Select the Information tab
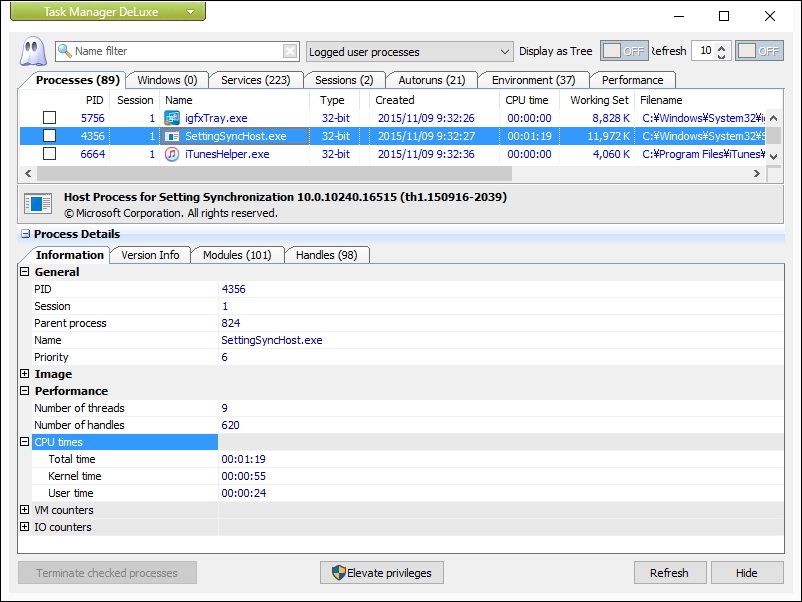802x602 pixels. point(70,255)
